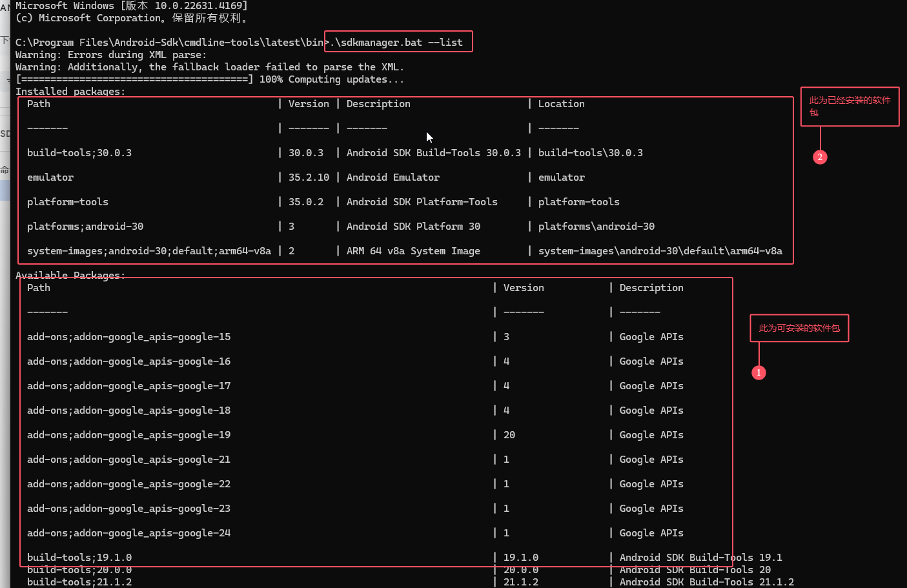
Task: Select 'Microsoft Windows' version line
Action: pyautogui.click(x=132, y=6)
